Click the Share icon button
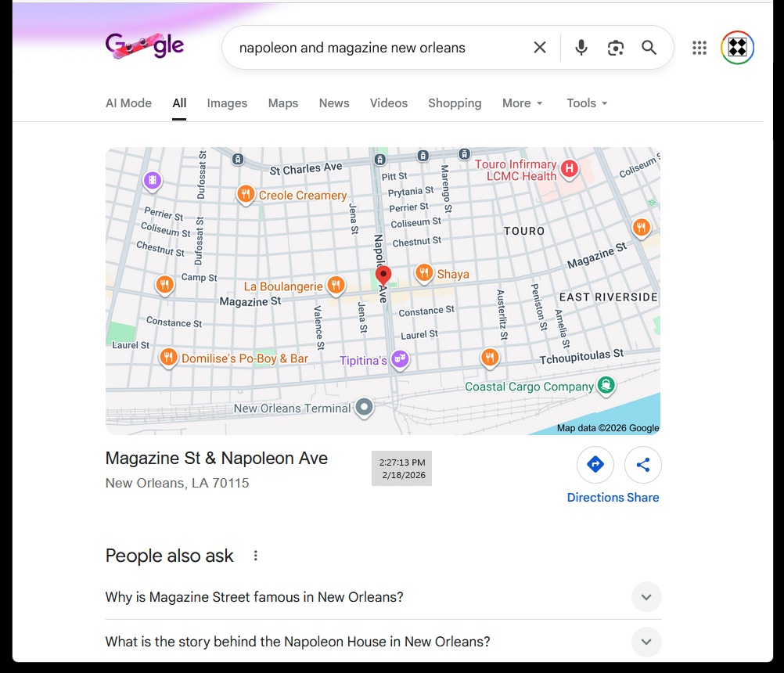 coord(642,465)
